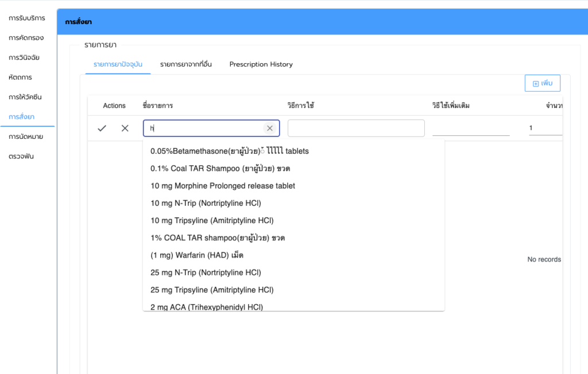Screen dimensions: 588x374
Task: Switch to Prescription History tab
Action: click(261, 64)
